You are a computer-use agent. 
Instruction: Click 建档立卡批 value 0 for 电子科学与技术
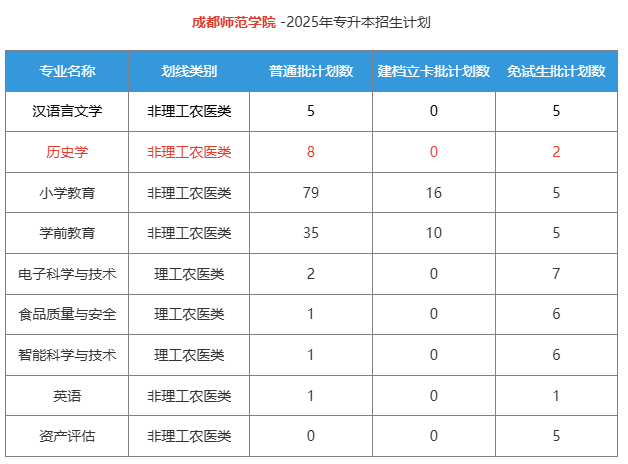434,274
